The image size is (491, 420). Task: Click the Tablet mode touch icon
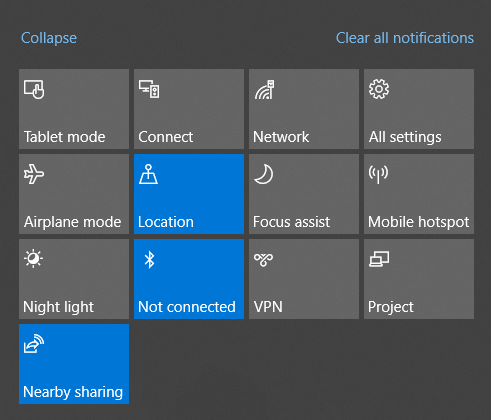34,89
